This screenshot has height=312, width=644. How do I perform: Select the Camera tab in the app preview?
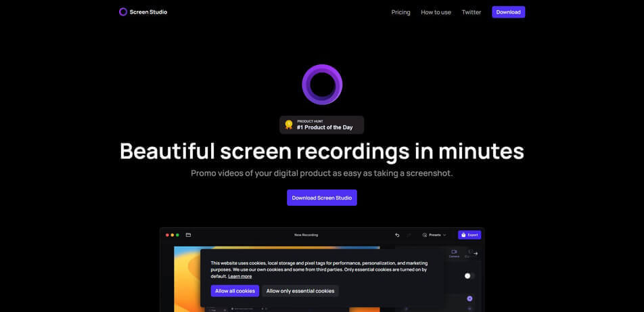point(454,253)
